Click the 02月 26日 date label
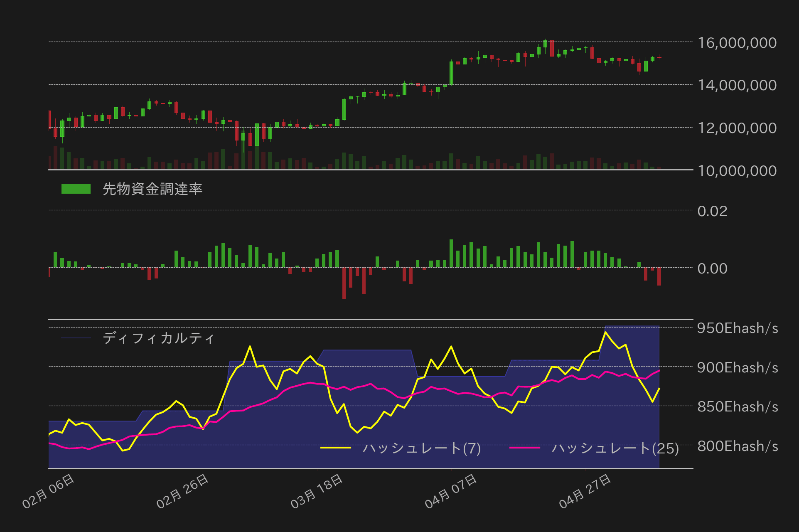799x532 pixels. pos(182,491)
